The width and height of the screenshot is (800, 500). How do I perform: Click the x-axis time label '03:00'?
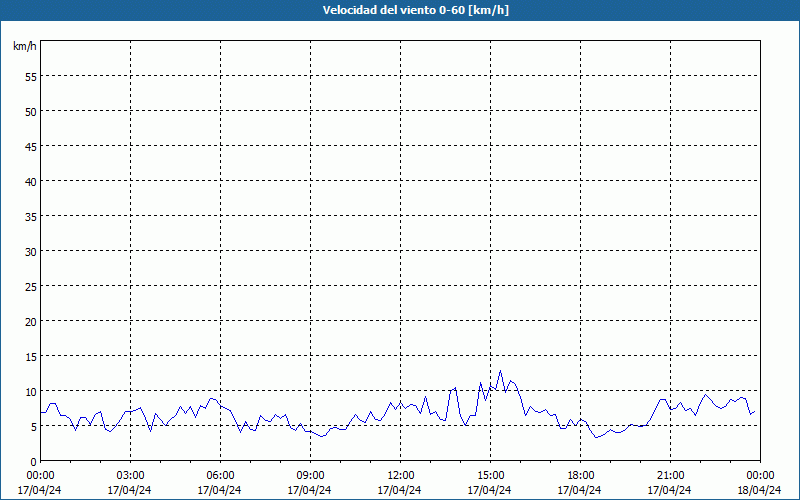tap(130, 476)
